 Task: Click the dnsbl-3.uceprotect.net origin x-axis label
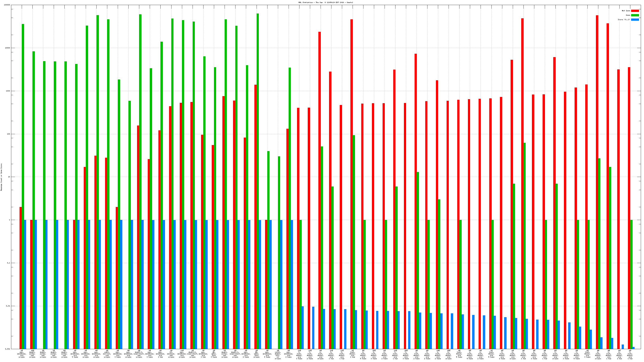point(139,354)
